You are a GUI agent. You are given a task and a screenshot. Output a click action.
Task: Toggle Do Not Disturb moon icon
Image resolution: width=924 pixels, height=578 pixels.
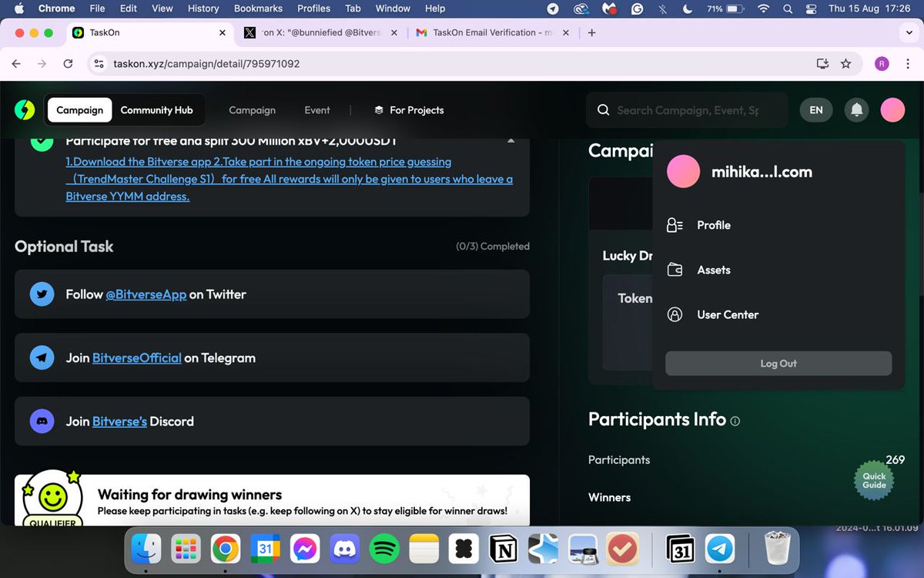pos(686,8)
